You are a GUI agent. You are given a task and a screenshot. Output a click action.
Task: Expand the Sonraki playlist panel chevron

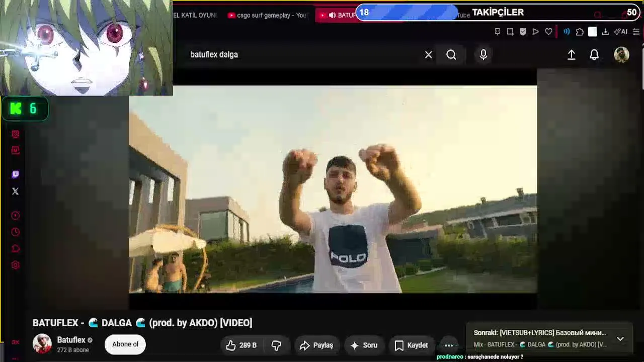tap(620, 339)
